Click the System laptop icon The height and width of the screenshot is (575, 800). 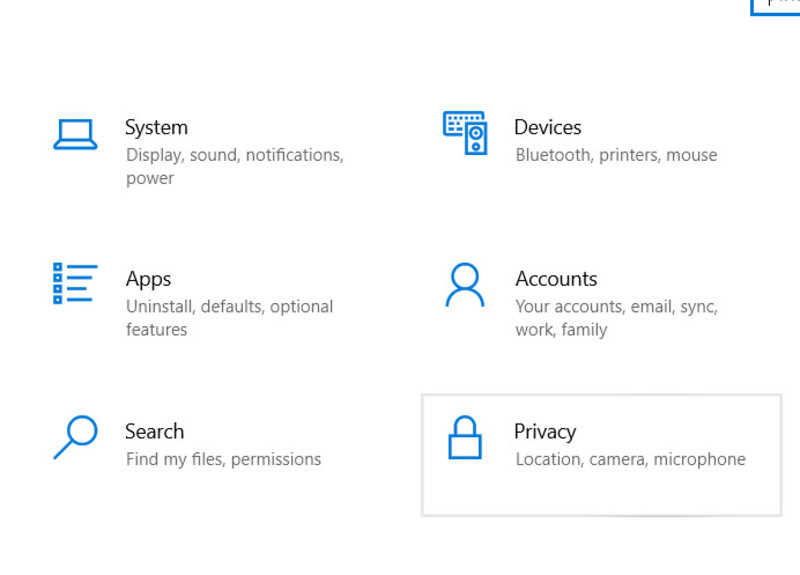pyautogui.click(x=75, y=134)
